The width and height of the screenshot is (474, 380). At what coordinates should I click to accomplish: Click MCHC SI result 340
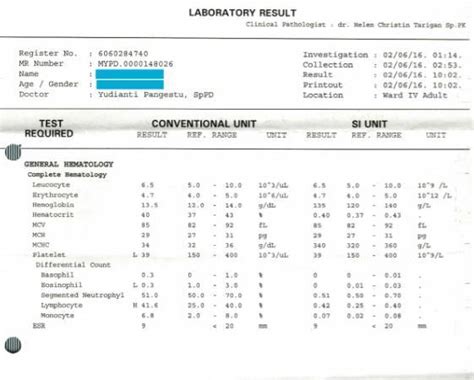[319, 245]
